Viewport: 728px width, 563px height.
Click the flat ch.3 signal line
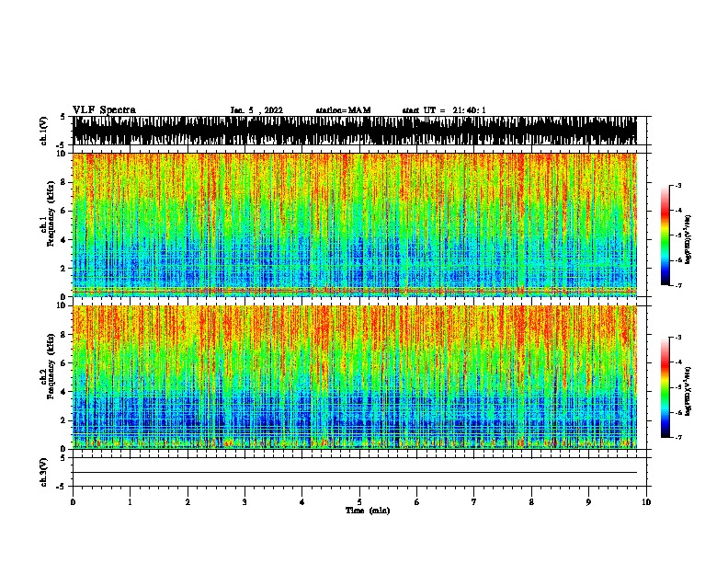click(x=355, y=473)
